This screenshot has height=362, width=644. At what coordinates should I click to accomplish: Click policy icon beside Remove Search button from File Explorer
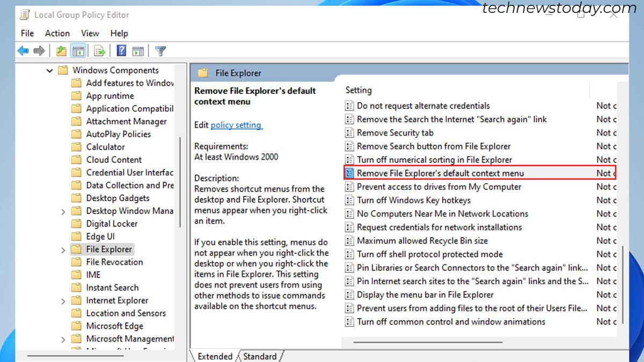tap(349, 146)
